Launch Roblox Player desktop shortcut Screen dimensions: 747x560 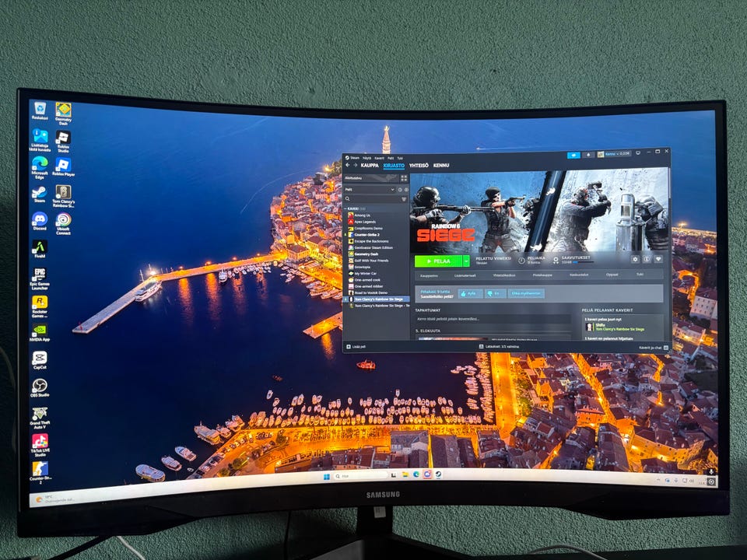tap(63, 166)
